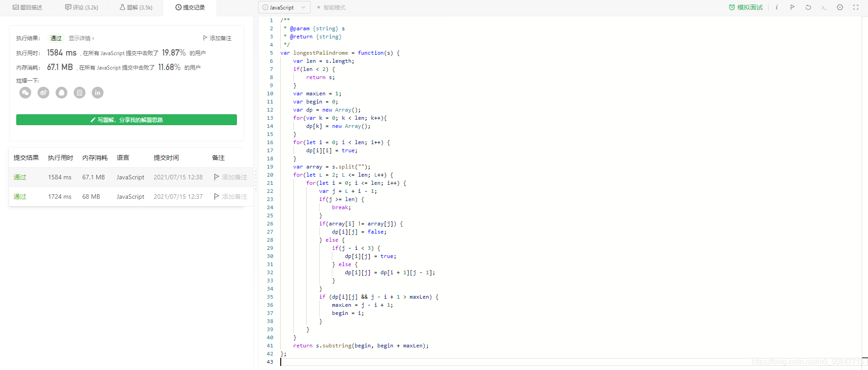
Task: Click the 语言 column header
Action: coord(123,158)
